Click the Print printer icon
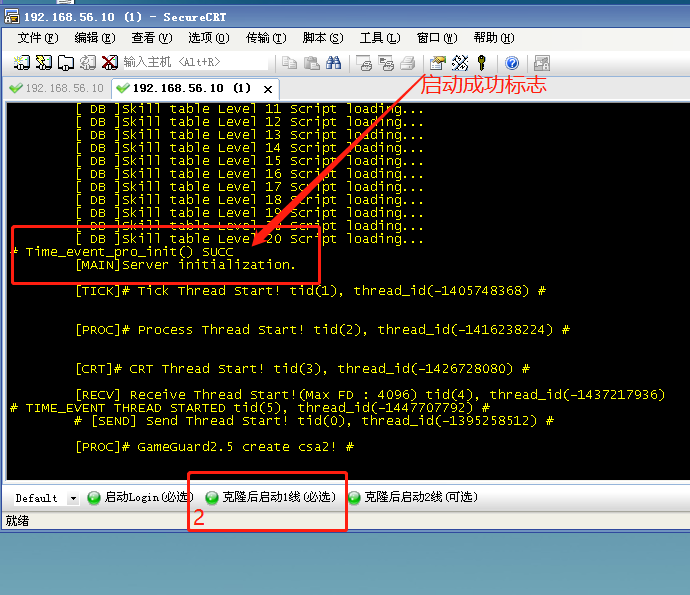This screenshot has width=690, height=595. (x=408, y=63)
